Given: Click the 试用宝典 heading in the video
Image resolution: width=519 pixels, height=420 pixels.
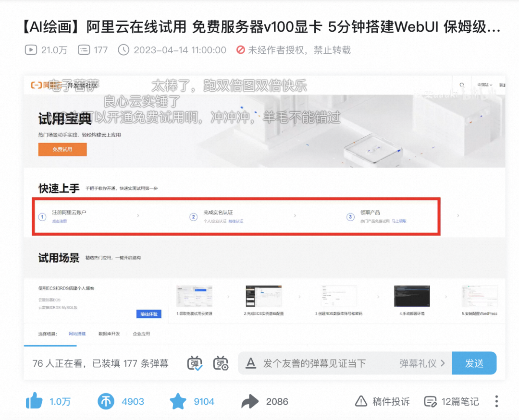Looking at the screenshot, I should 65,119.
